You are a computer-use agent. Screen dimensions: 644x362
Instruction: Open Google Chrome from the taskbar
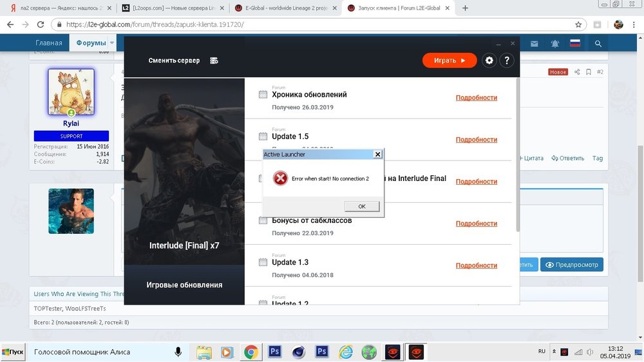(251, 352)
